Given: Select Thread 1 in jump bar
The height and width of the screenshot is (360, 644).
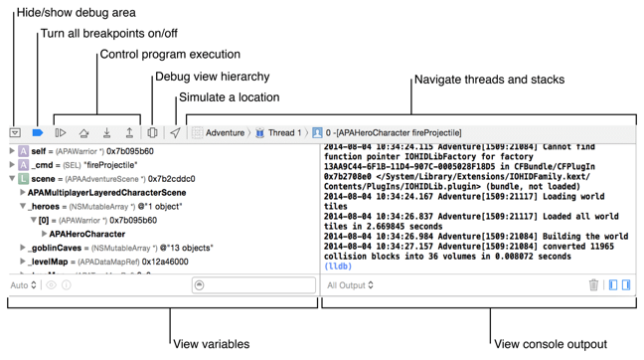Looking at the screenshot, I should click(279, 132).
